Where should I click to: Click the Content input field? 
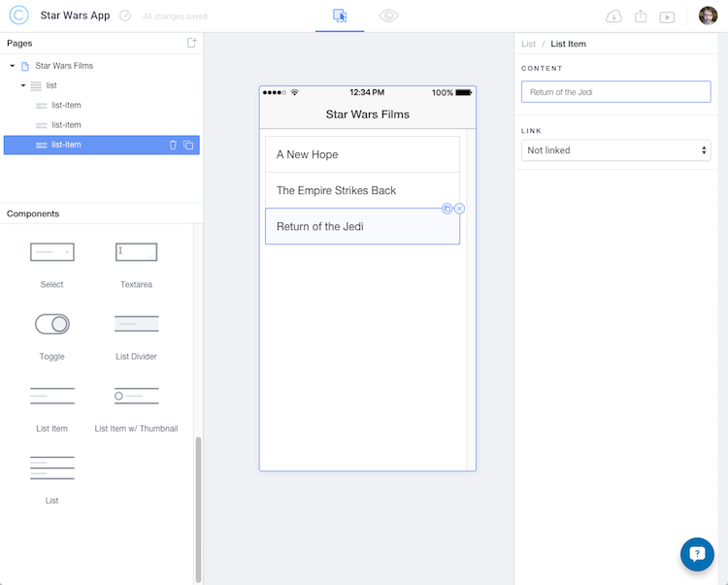point(615,92)
